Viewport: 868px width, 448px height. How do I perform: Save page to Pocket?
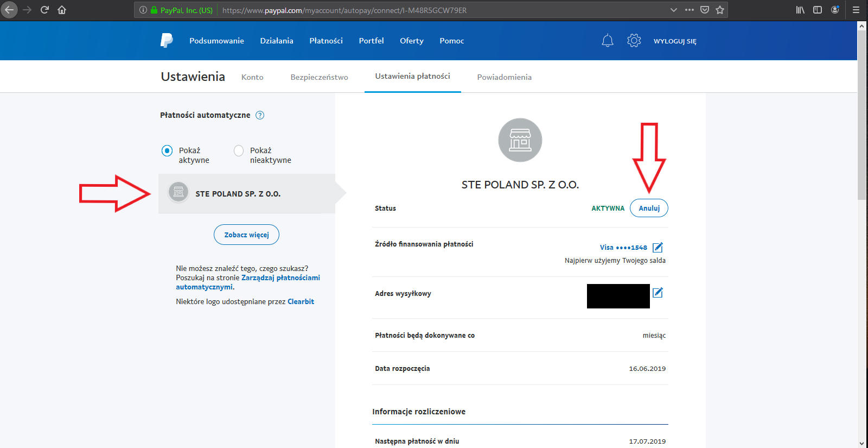click(705, 10)
